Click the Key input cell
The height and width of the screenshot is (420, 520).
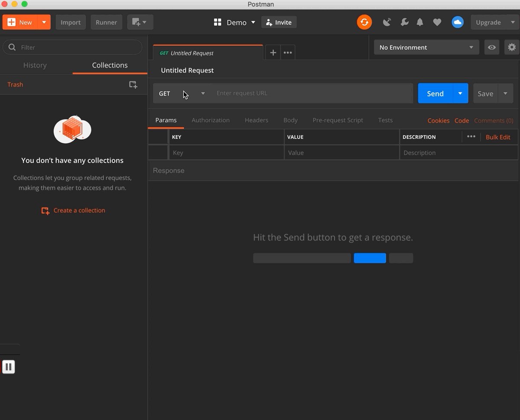[226, 153]
